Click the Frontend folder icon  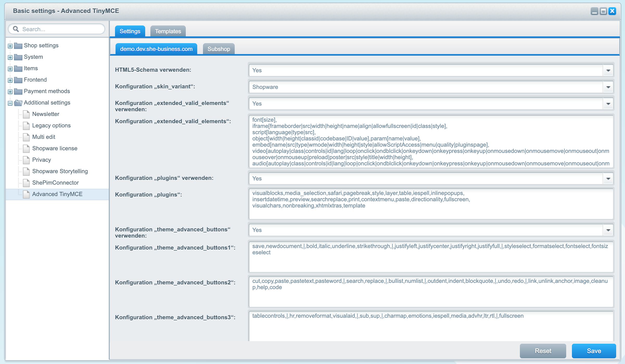coord(18,80)
